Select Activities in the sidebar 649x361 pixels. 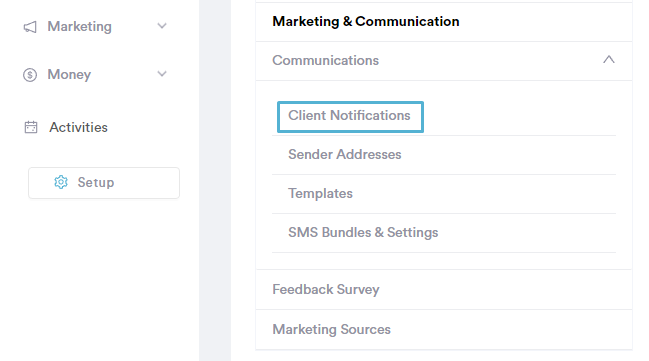pyautogui.click(x=78, y=127)
